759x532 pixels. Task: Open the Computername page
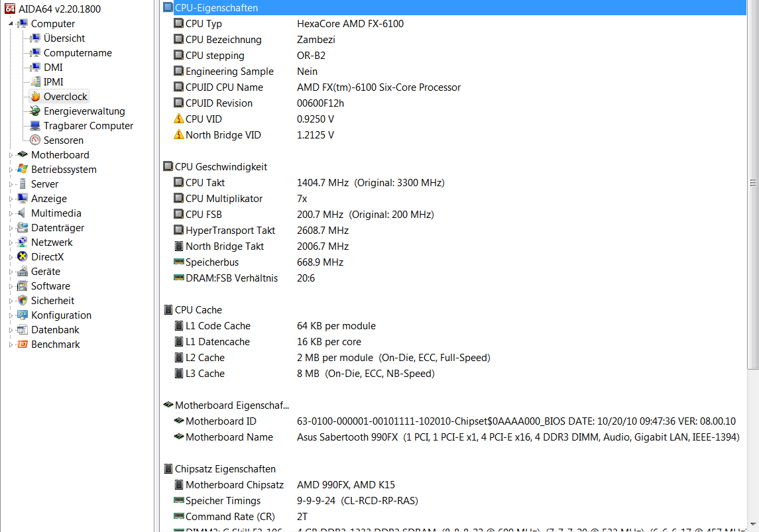point(78,53)
